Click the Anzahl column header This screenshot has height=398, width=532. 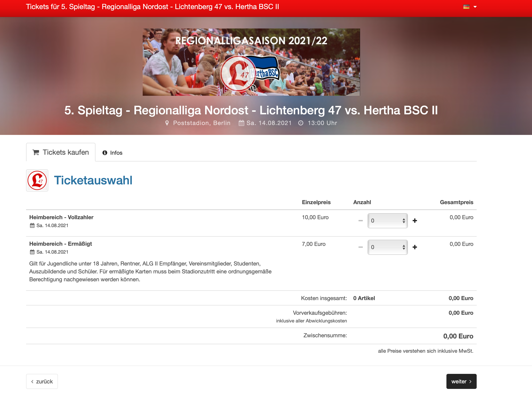tap(362, 202)
